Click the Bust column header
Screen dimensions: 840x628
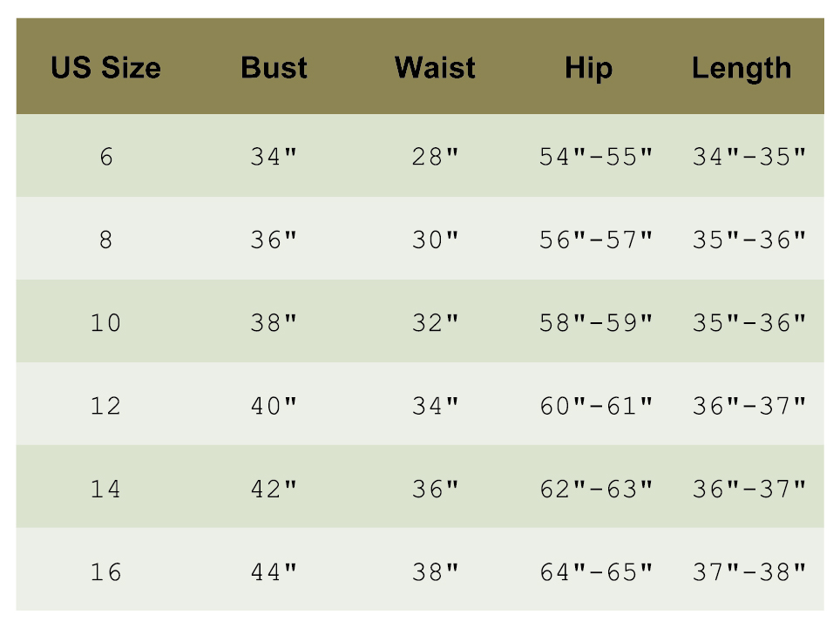pyautogui.click(x=274, y=68)
